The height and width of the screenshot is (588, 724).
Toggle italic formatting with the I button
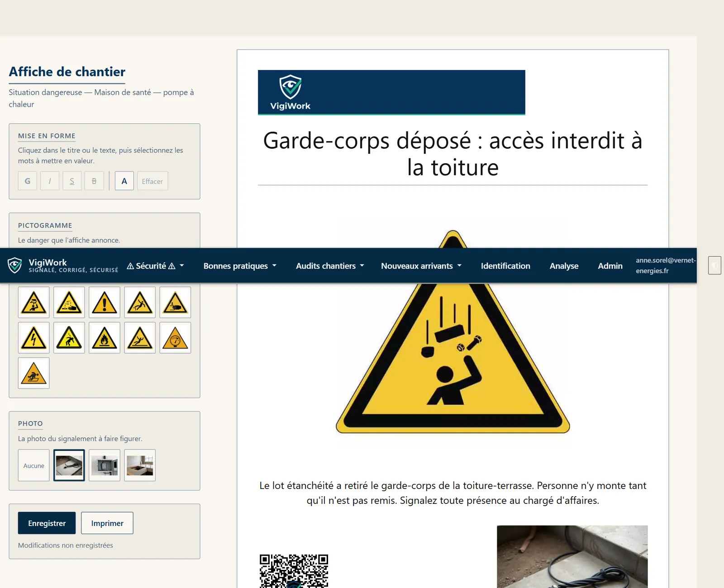point(50,181)
